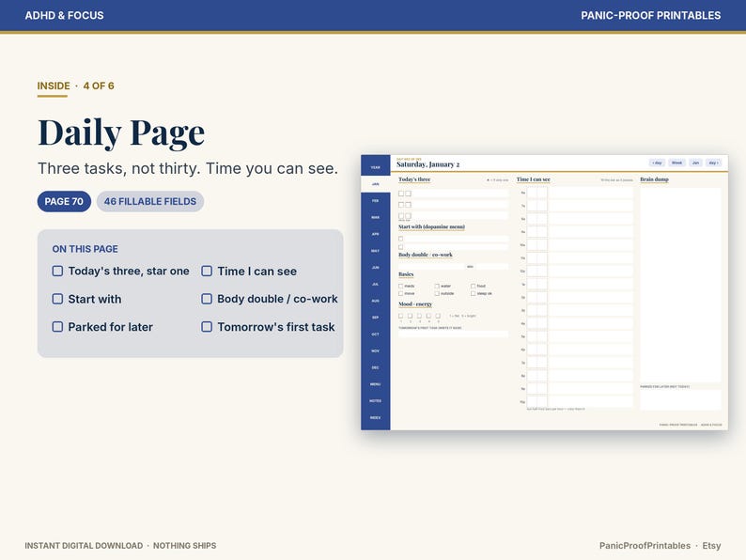Click the "Today's three" section heading
Image resolution: width=746 pixels, height=560 pixels.
point(414,179)
